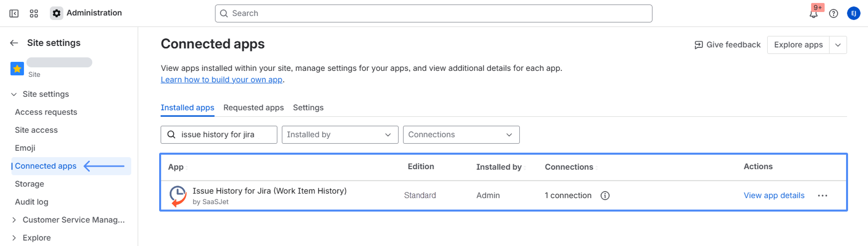Collapse the Site settings tree section
This screenshot has width=868, height=246.
tap(14, 94)
